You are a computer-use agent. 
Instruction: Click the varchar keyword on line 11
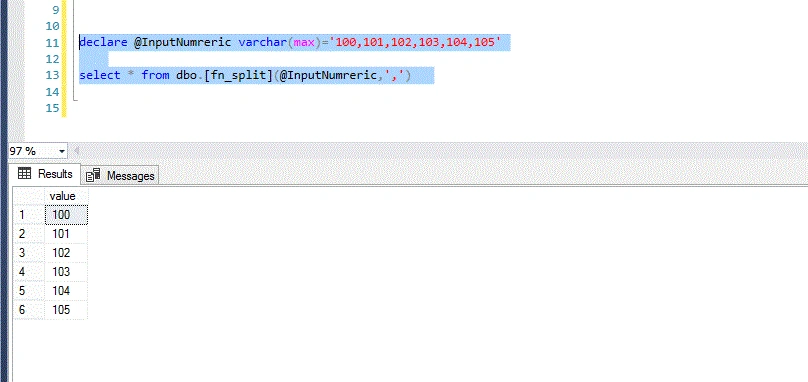click(x=262, y=42)
